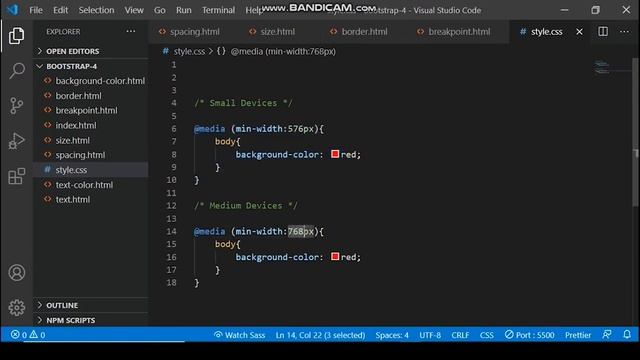Open text-color.html in the explorer
This screenshot has height=360, width=640.
(91, 184)
